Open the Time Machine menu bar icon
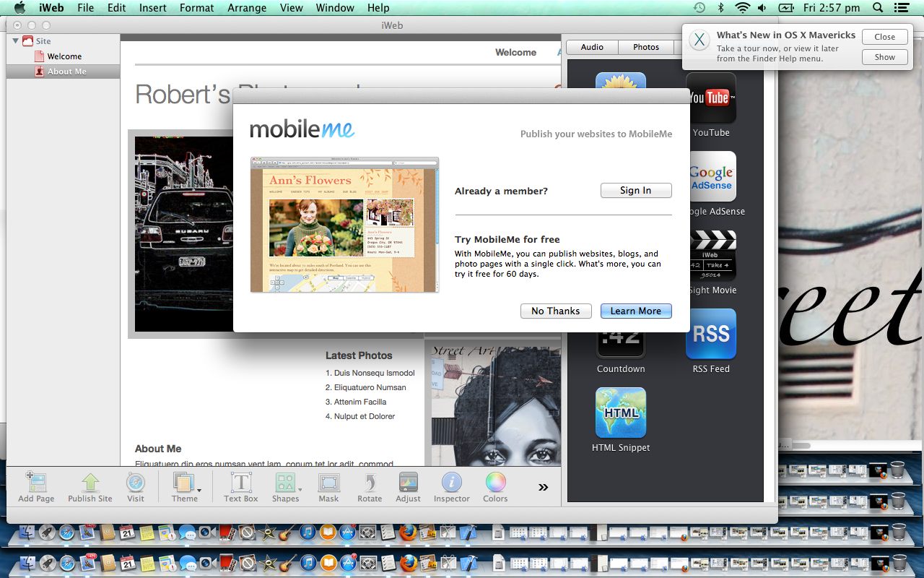This screenshot has height=578, width=924. (699, 8)
